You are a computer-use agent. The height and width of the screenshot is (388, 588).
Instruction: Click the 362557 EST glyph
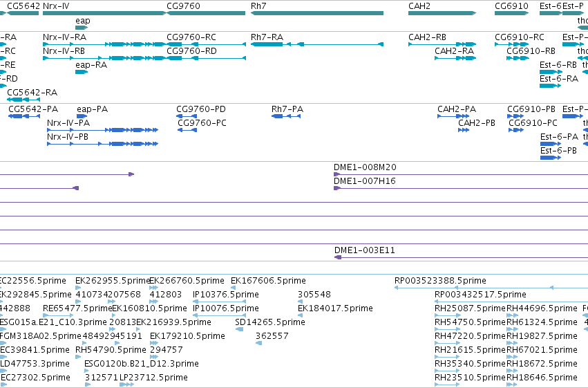[258, 343]
